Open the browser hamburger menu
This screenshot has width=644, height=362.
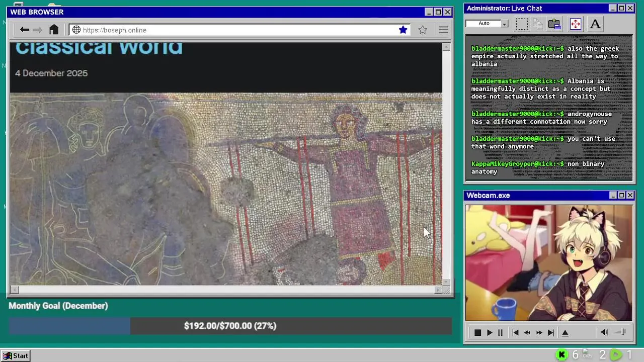(x=443, y=30)
